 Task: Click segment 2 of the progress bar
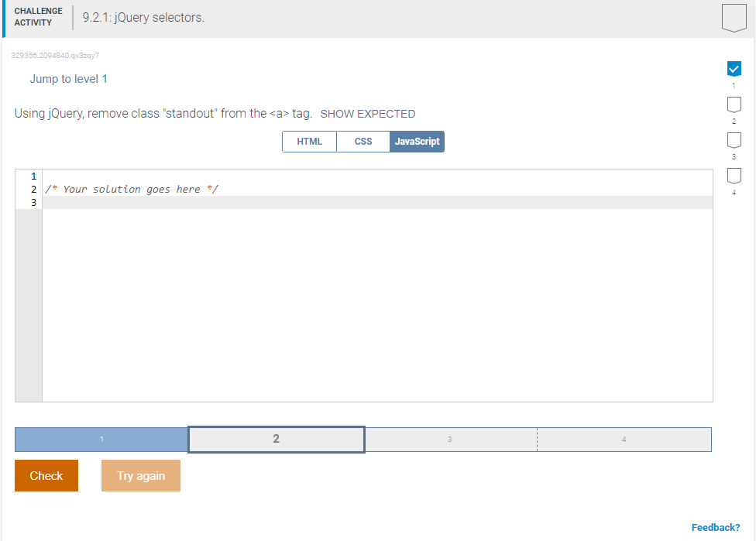pos(276,439)
